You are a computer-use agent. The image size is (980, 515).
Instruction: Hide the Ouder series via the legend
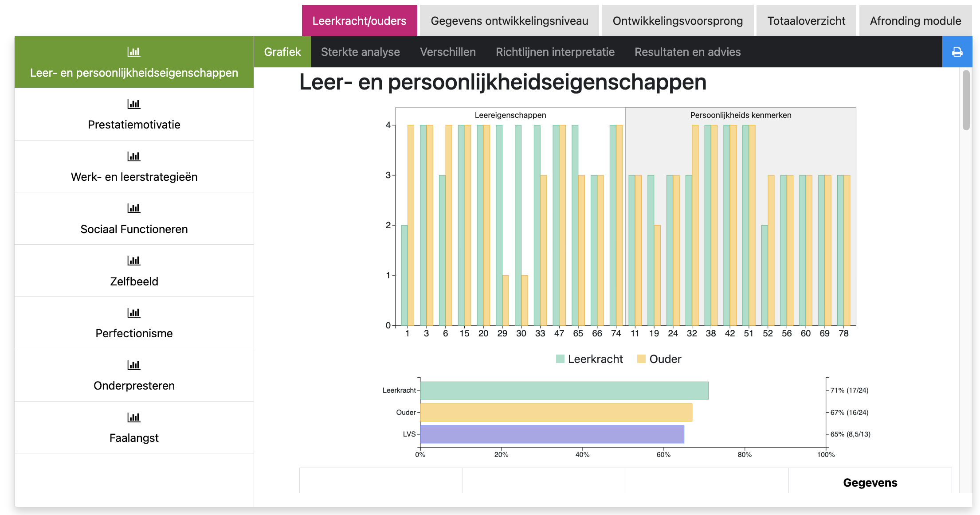pyautogui.click(x=659, y=359)
